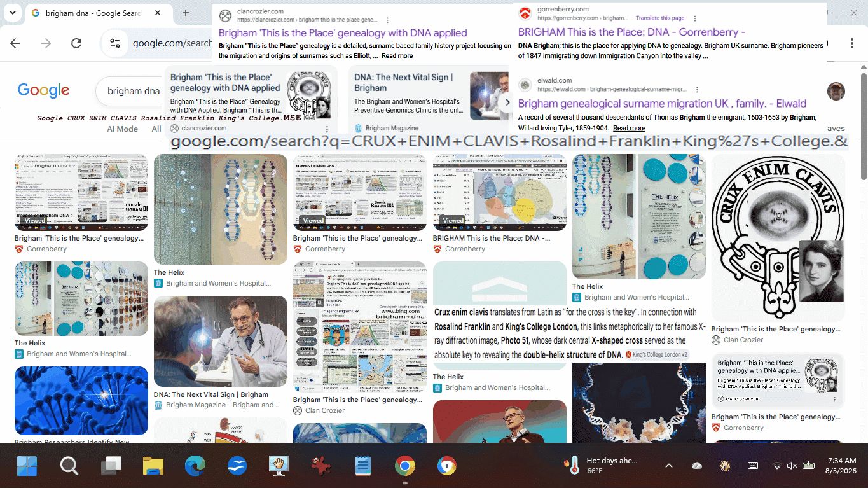The width and height of the screenshot is (868, 488).
Task: Open taskbar Search
Action: (x=69, y=466)
